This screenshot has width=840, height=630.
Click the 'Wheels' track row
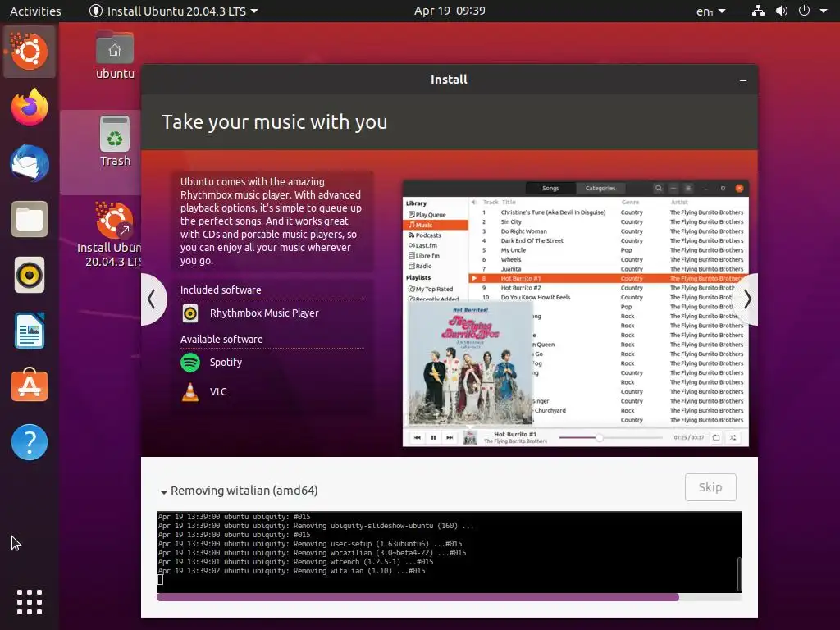point(609,260)
